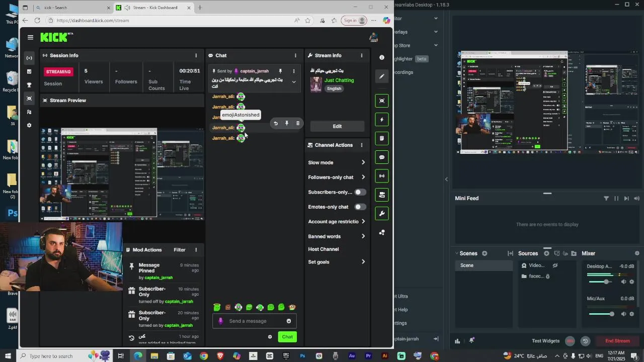Screen dimensions: 644x362
Task: Click the Send a message input field
Action: coord(254,321)
